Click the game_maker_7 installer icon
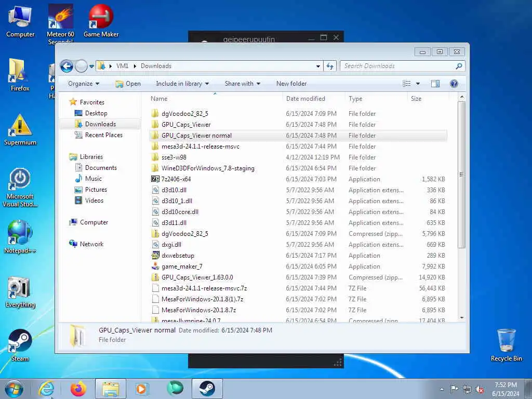 coord(155,267)
